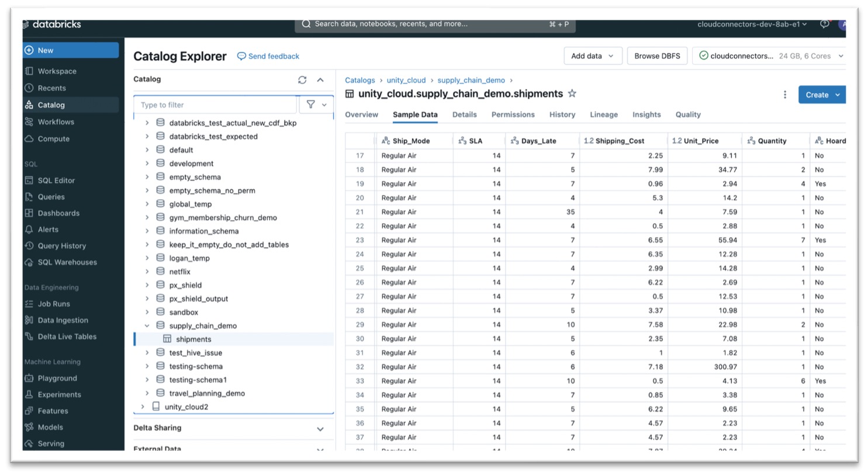Open Dashboards in the sidebar
Image resolution: width=868 pixels, height=476 pixels.
[x=58, y=213]
